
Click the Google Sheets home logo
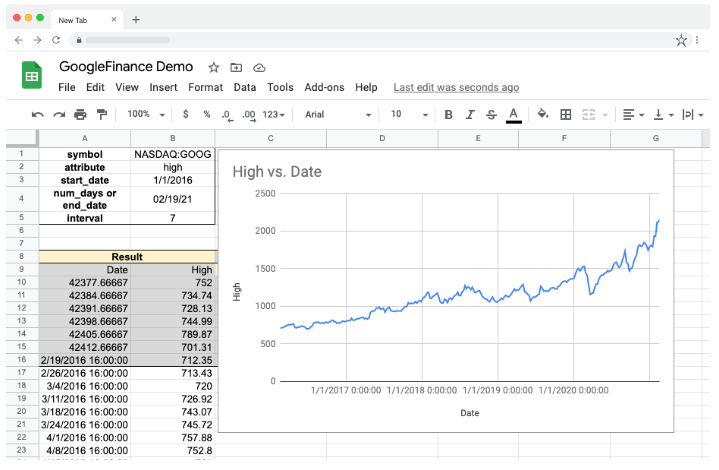coord(32,76)
